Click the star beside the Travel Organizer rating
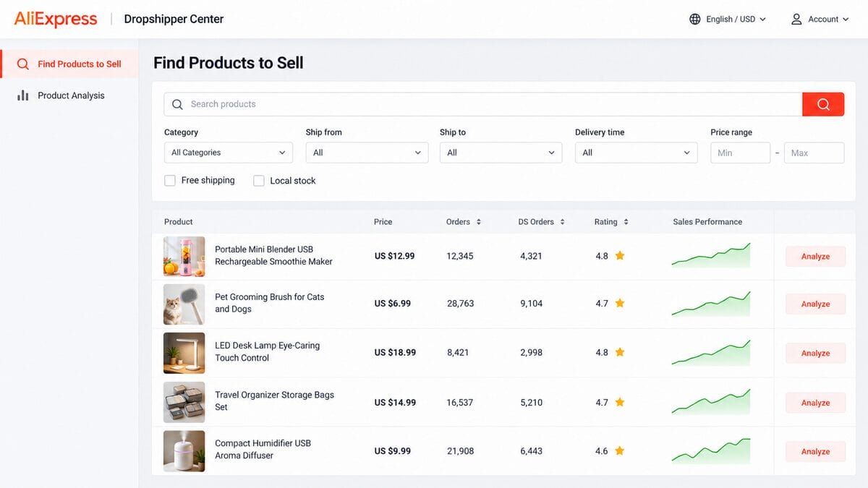The image size is (868, 488). click(x=620, y=402)
